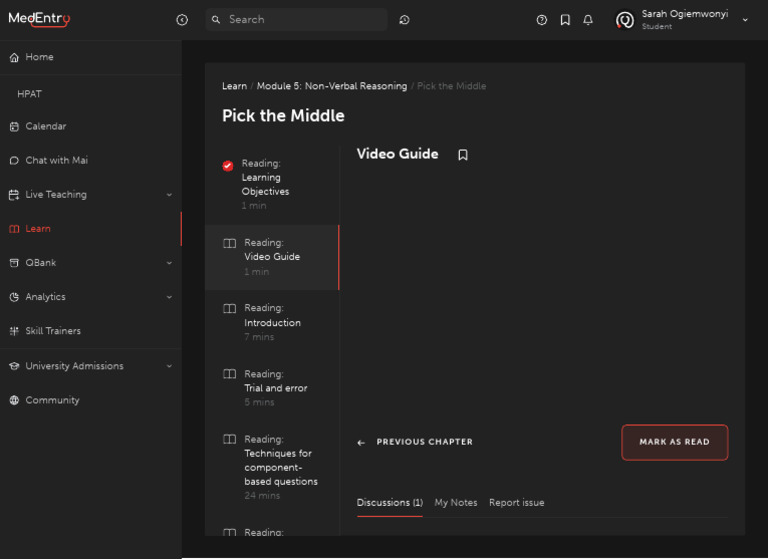Switch to the Discussions (1) tab
Viewport: 768px width, 559px height.
point(389,503)
